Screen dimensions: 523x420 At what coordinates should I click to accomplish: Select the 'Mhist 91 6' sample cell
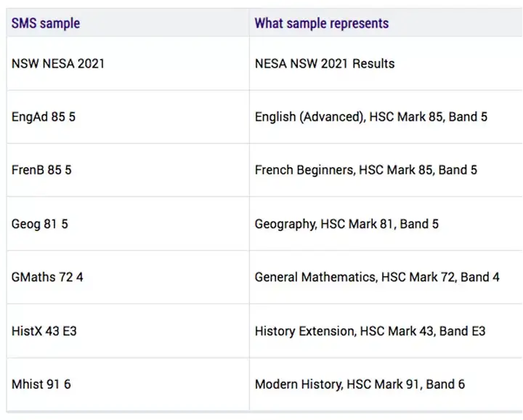click(x=41, y=384)
